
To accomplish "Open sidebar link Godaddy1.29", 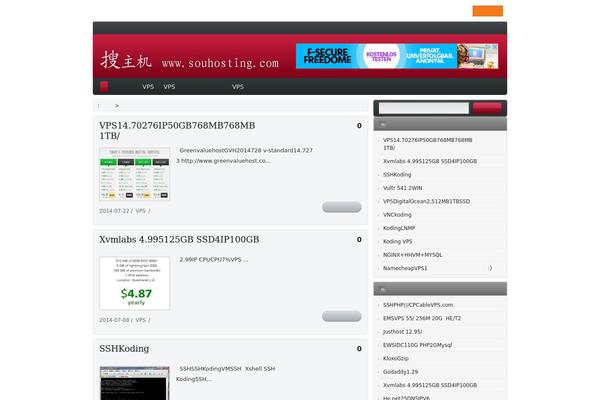I will (401, 372).
